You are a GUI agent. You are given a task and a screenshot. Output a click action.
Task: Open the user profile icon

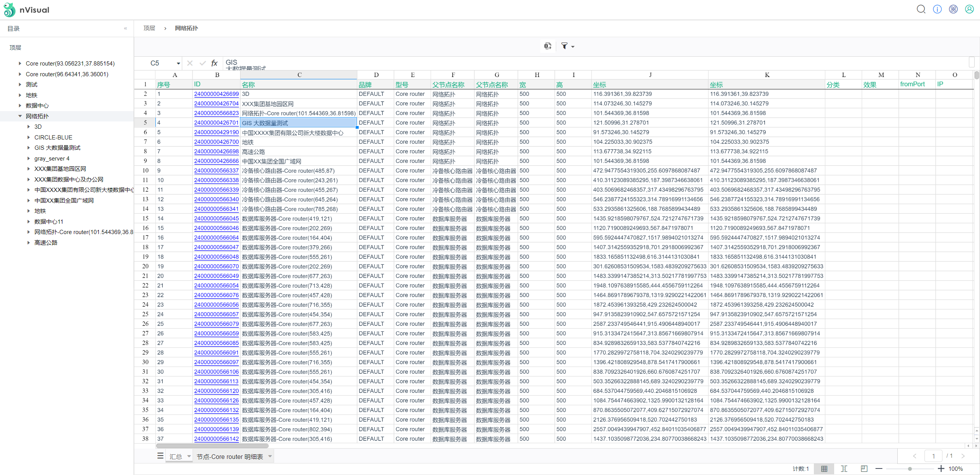969,9
